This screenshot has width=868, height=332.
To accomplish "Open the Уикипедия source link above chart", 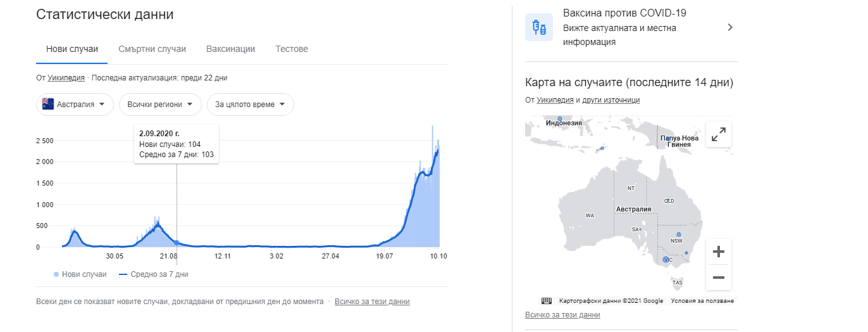I will click(x=66, y=78).
